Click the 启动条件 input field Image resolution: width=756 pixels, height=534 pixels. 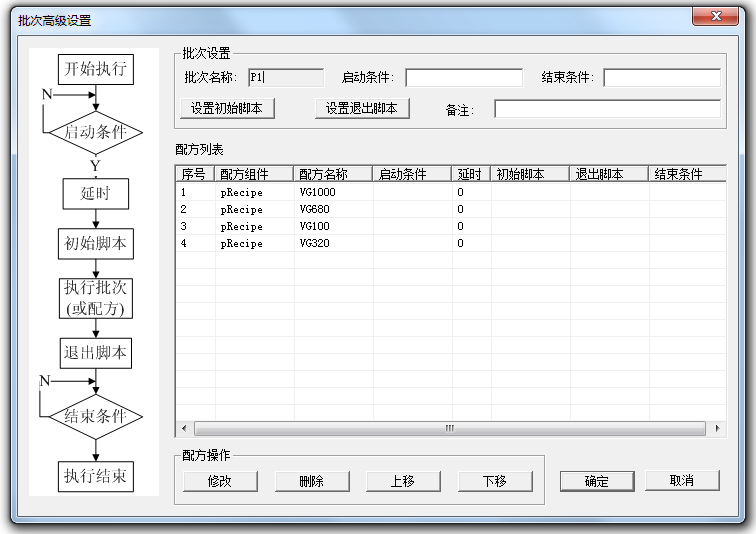tap(464, 78)
